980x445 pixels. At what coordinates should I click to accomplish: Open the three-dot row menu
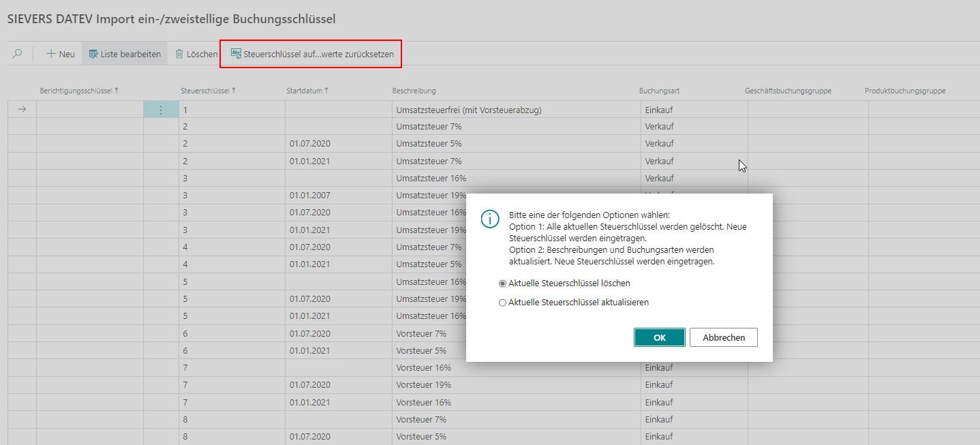(161, 110)
